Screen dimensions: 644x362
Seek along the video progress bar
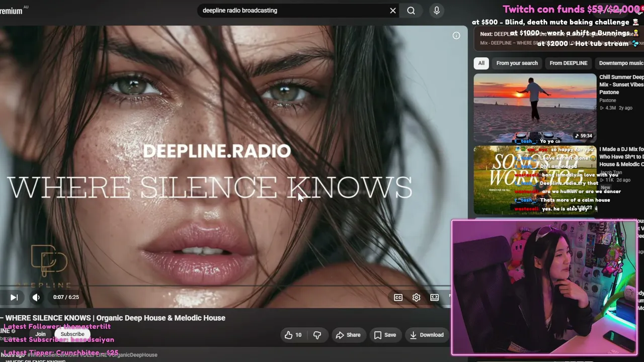point(225,286)
